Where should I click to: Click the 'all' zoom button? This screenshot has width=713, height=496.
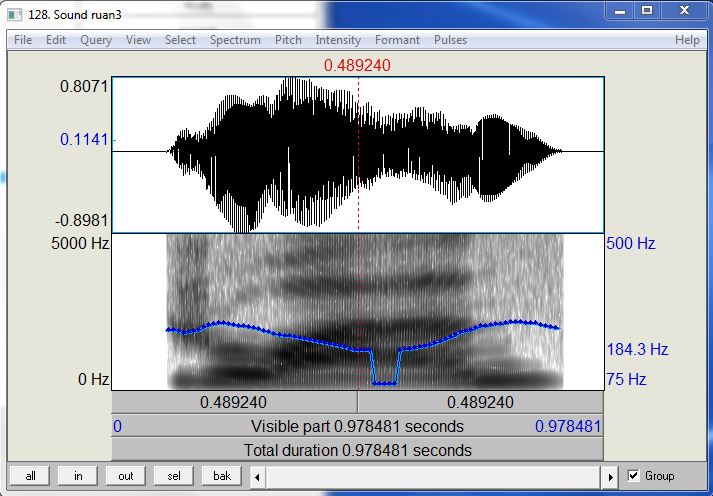click(30, 476)
